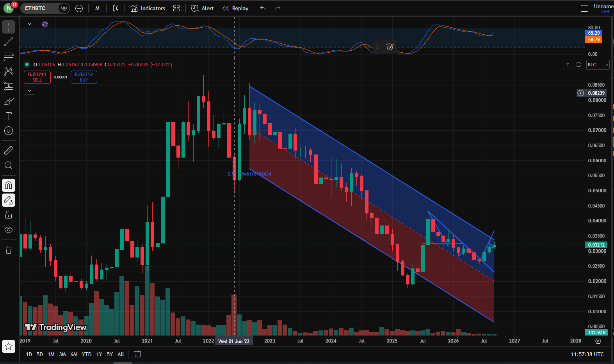Click the 0.08239 price axis label
The height and width of the screenshot is (364, 614).
pyautogui.click(x=596, y=93)
